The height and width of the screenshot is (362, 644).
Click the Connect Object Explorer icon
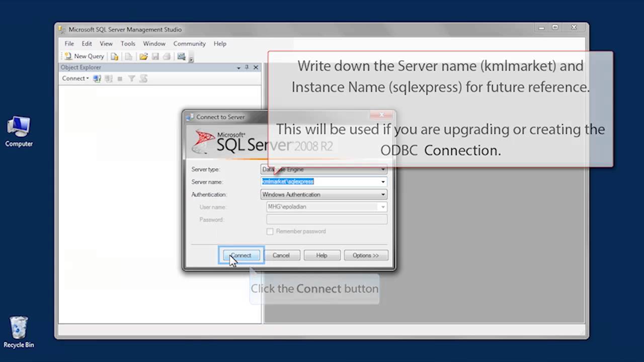[97, 78]
